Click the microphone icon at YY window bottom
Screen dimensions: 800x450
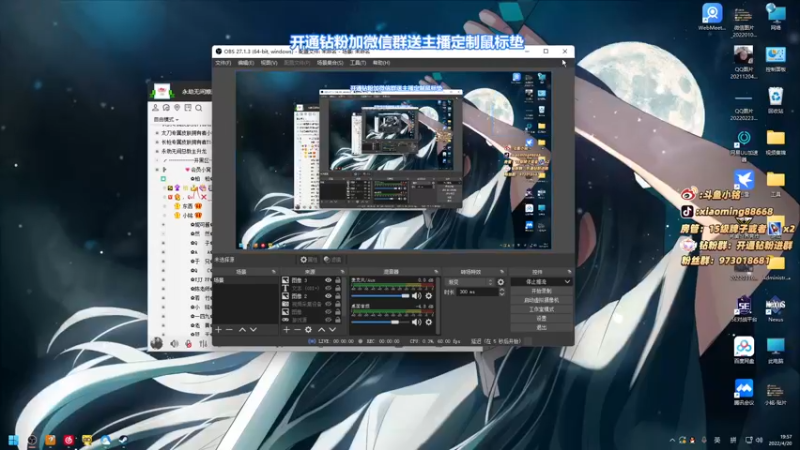point(189,344)
